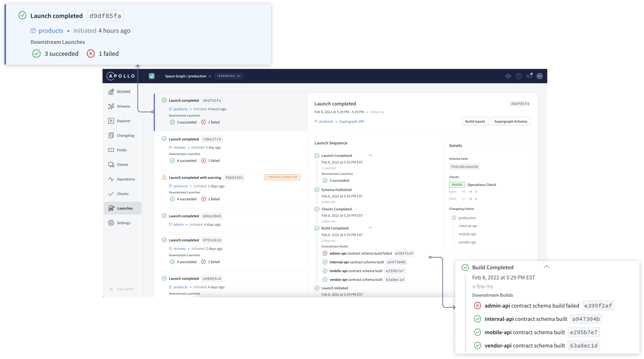Screen dimensions: 644x359
Task: Select the Explorer icon in the sidebar
Action: [x=111, y=121]
